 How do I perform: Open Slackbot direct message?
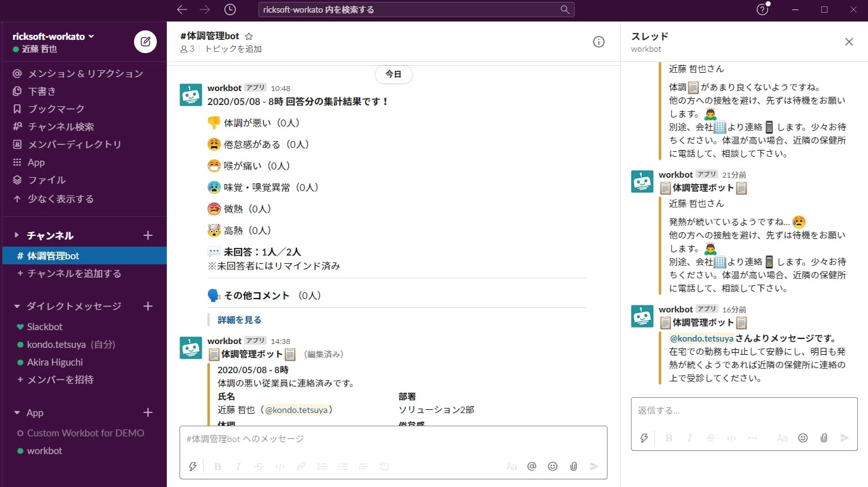(83, 327)
